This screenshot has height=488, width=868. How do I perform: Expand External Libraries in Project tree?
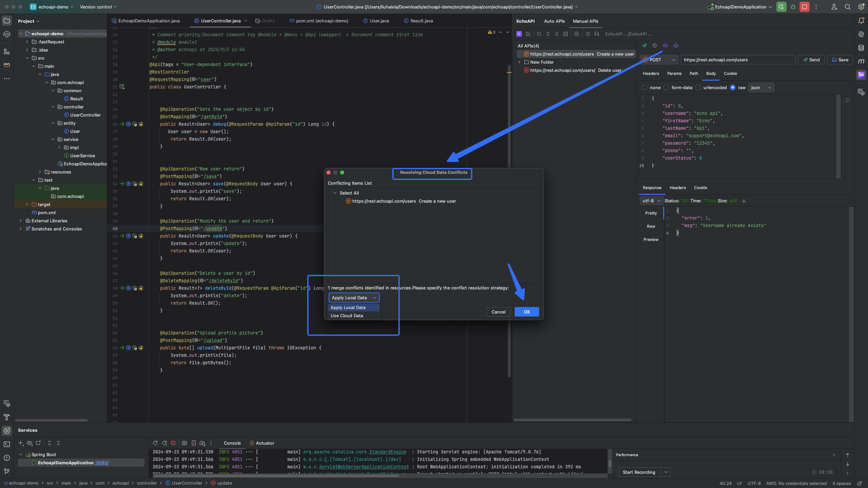(21, 221)
